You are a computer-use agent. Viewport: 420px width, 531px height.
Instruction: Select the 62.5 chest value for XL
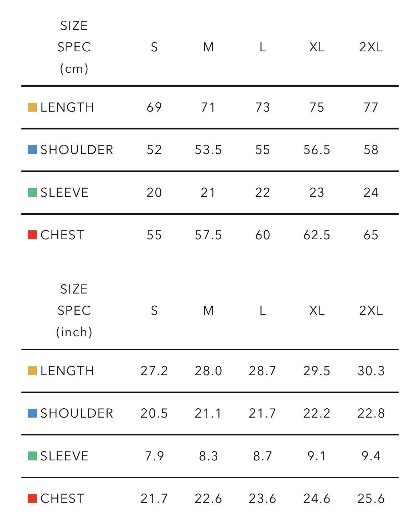click(x=317, y=235)
